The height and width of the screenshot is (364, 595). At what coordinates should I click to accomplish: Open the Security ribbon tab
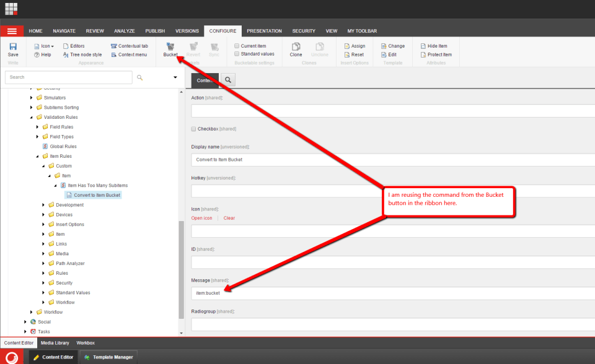tap(304, 31)
